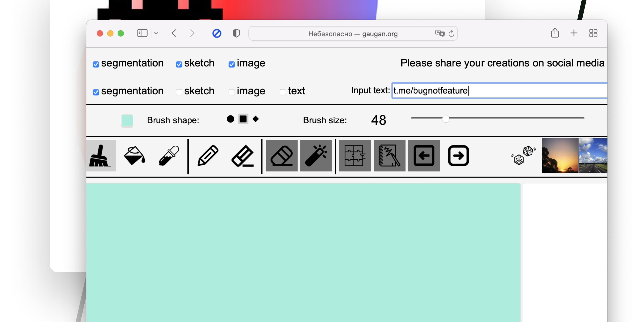Enable the second row image checkbox

232,92
